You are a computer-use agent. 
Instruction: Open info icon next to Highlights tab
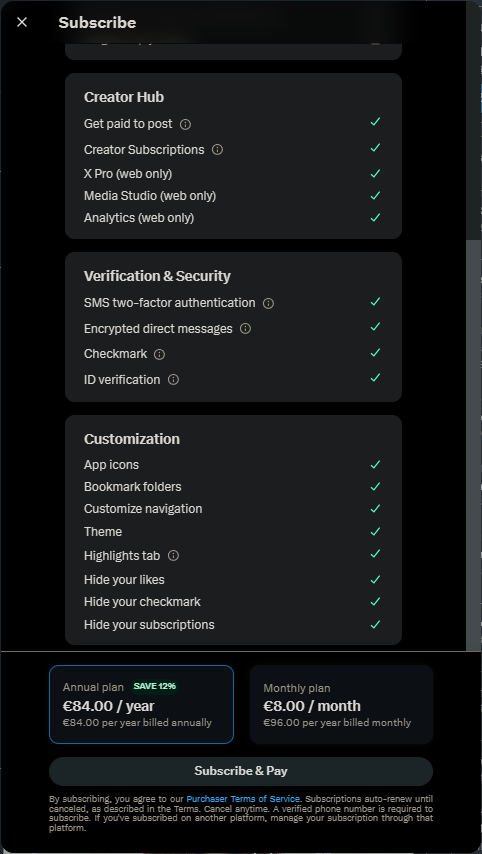pos(173,556)
